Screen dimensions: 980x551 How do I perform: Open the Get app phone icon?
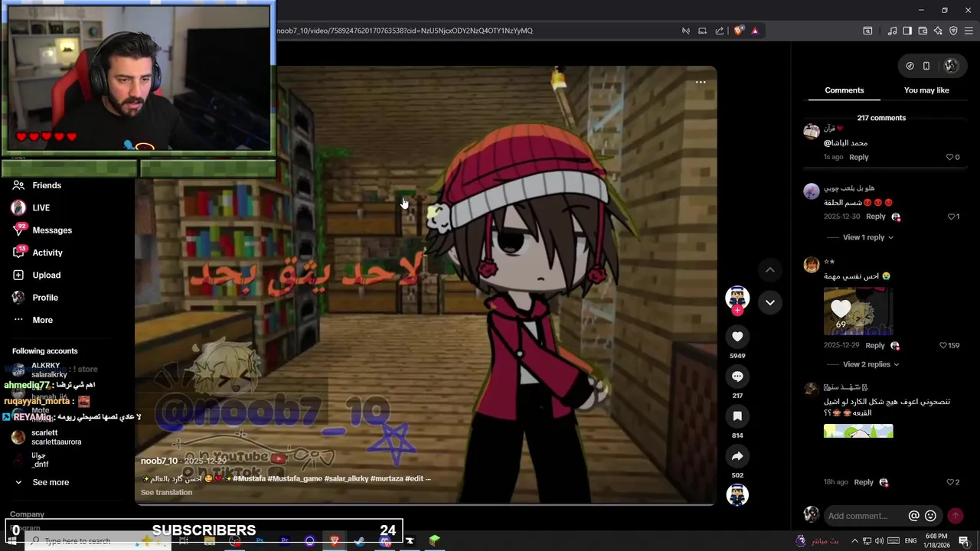(926, 66)
